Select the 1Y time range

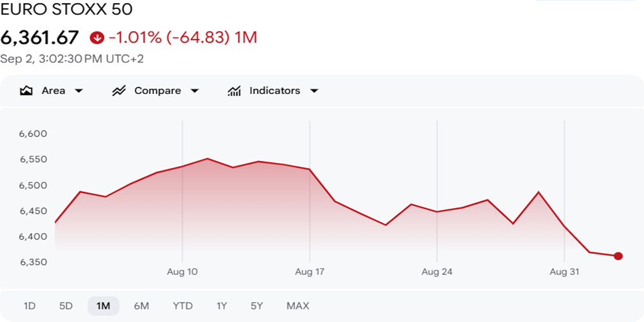(x=222, y=306)
